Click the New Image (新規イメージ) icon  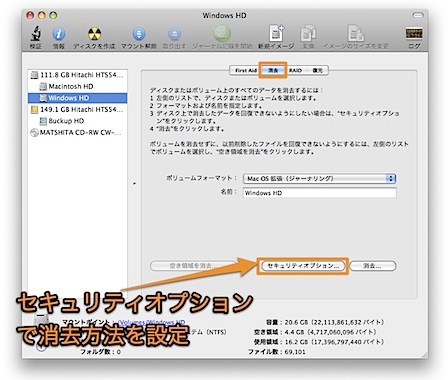276,33
